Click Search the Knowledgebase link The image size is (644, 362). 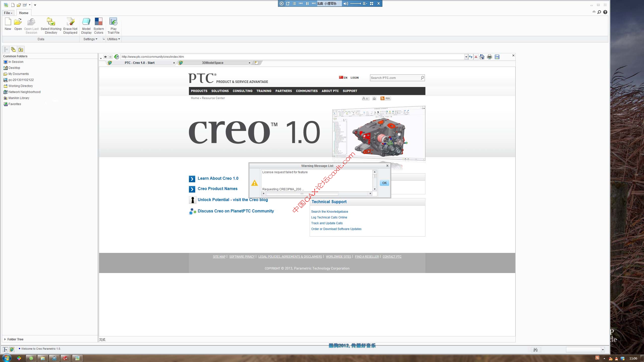pyautogui.click(x=330, y=212)
